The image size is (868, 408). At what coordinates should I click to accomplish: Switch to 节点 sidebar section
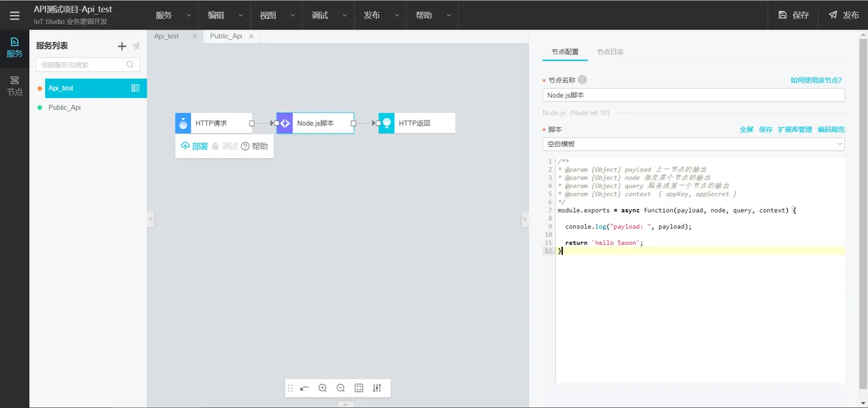point(14,86)
